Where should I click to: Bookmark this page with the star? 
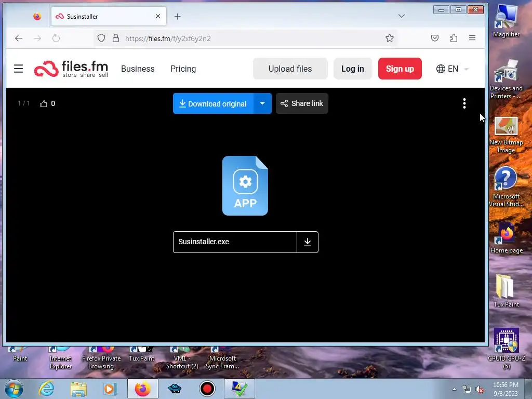(x=390, y=38)
